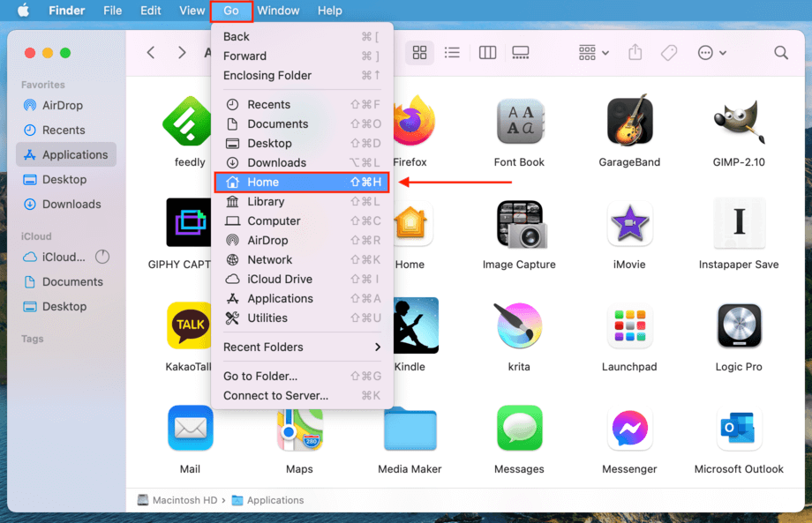This screenshot has width=812, height=523.
Task: Select Downloads in the Finder sidebar
Action: 66,205
